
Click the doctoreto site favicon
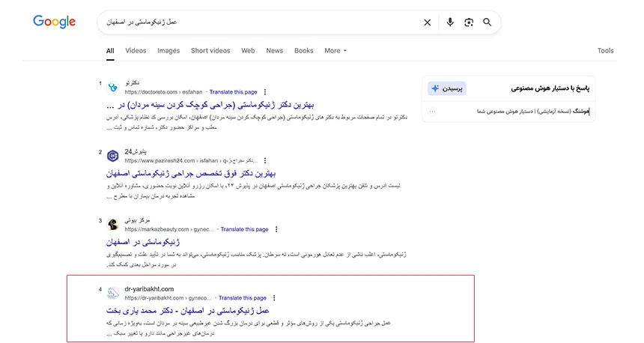(113, 87)
